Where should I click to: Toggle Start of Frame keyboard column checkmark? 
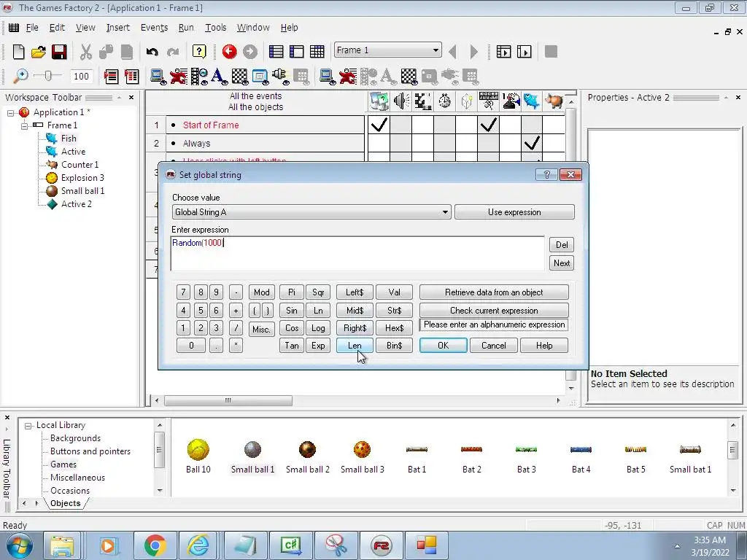pyautogui.click(x=488, y=125)
